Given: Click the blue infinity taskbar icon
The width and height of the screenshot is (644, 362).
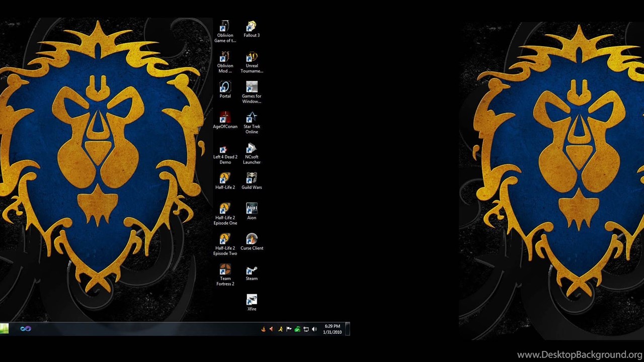Looking at the screenshot, I should (26, 329).
